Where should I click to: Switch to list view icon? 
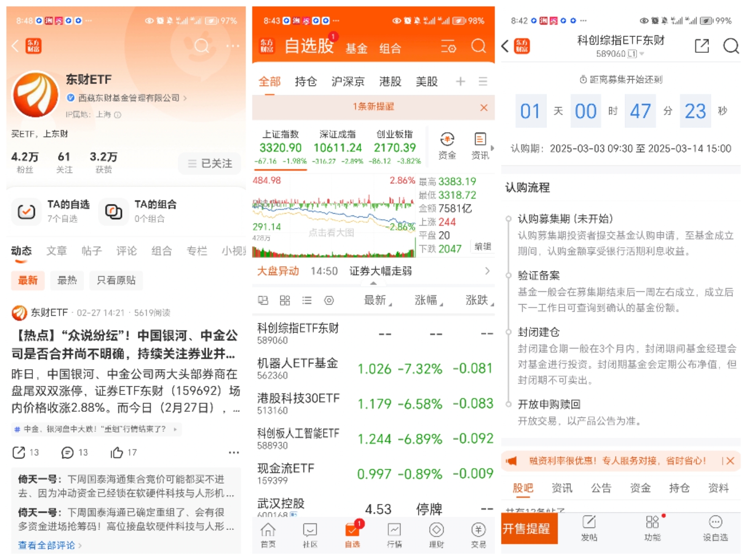click(307, 300)
